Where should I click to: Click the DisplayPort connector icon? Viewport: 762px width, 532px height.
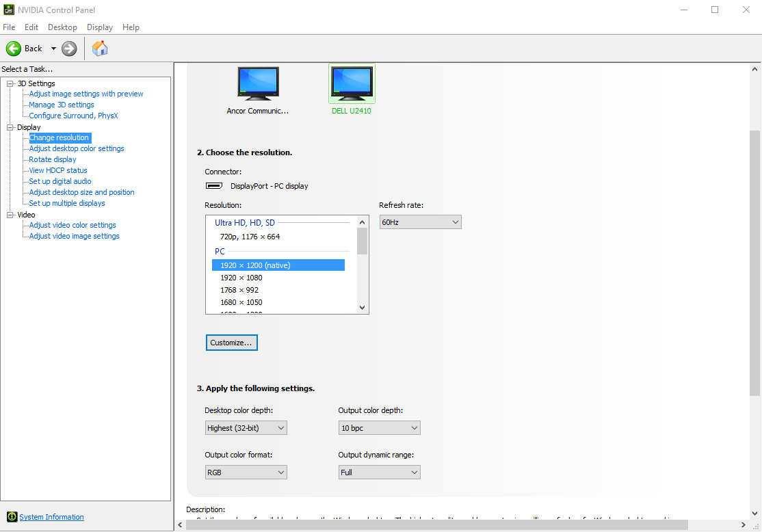pos(214,185)
